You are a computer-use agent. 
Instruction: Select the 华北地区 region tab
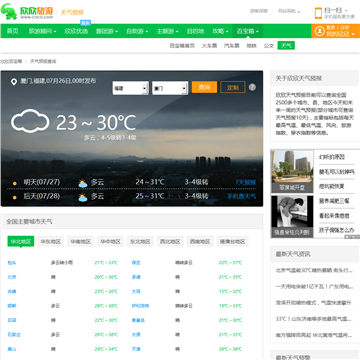pos(21,241)
